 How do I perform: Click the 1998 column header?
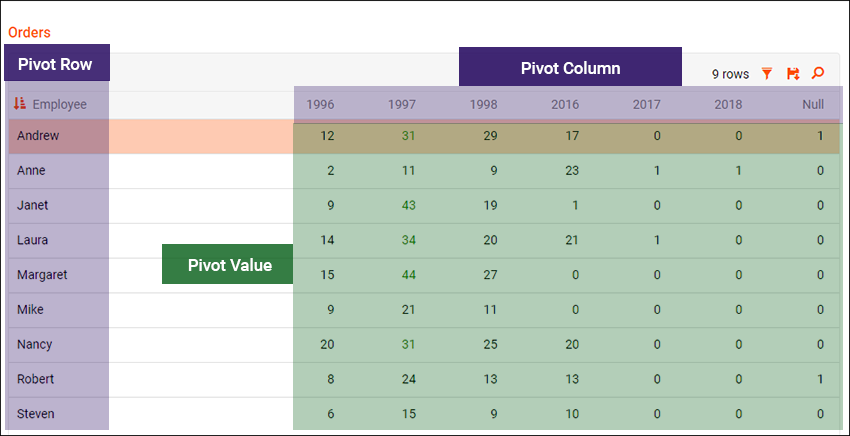[484, 104]
